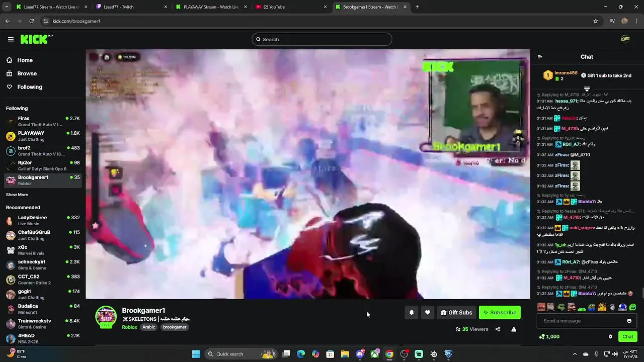Open CCT_CS2 recommended channel
Screen dimensions: 644x362
[42, 279]
